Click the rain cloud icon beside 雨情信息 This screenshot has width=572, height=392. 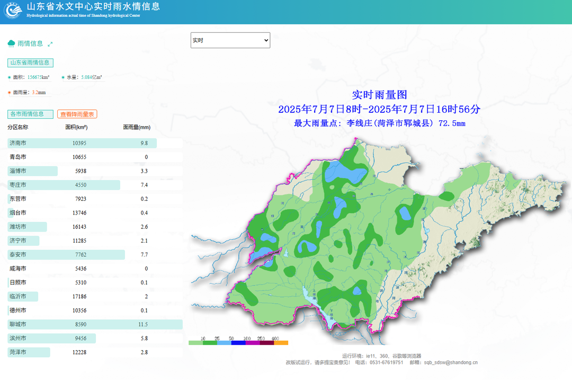pos(11,43)
